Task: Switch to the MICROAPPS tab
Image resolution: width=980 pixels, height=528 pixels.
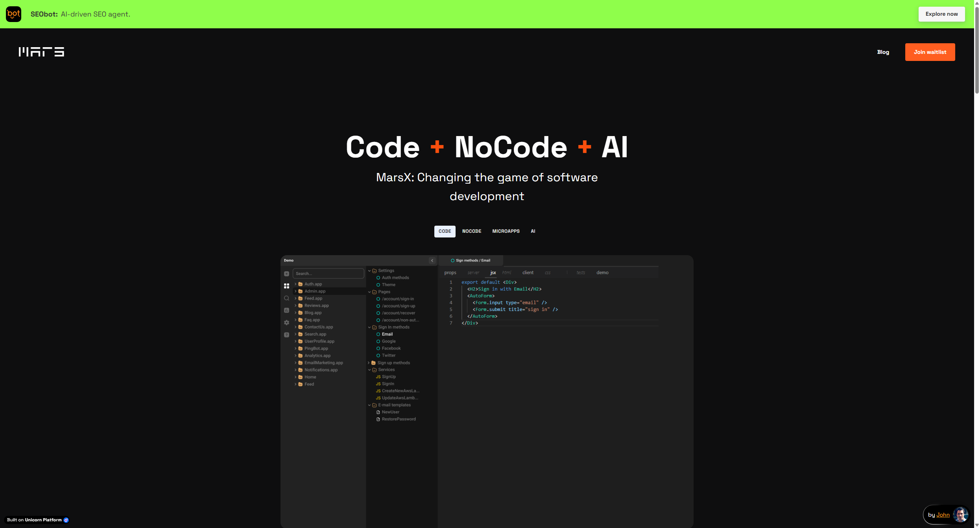Action: click(x=506, y=231)
